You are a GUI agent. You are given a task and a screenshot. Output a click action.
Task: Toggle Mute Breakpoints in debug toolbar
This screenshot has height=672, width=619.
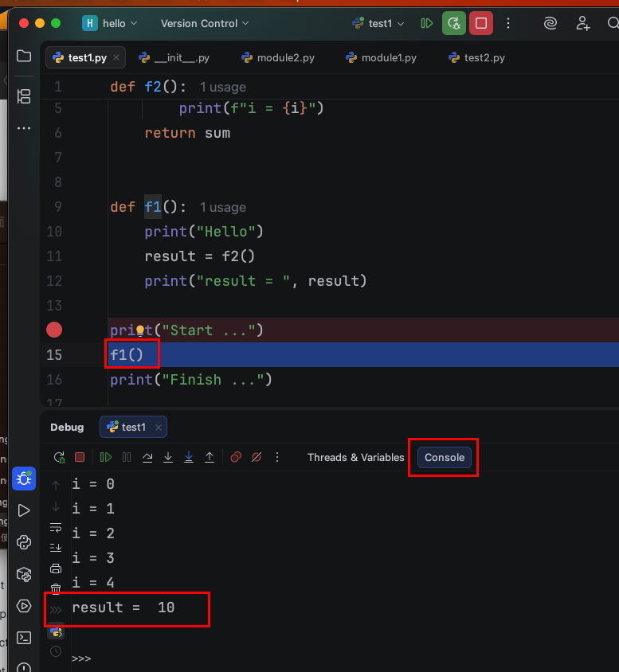tap(257, 457)
